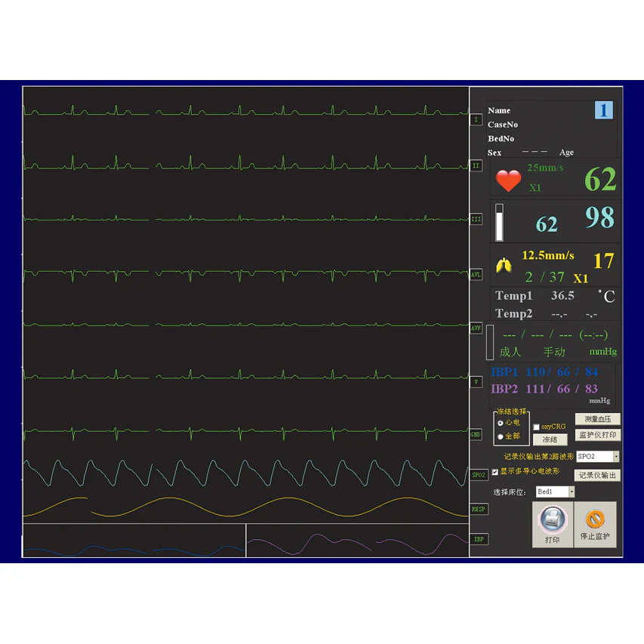Choose 心电 freeze selection radio

pyautogui.click(x=501, y=423)
